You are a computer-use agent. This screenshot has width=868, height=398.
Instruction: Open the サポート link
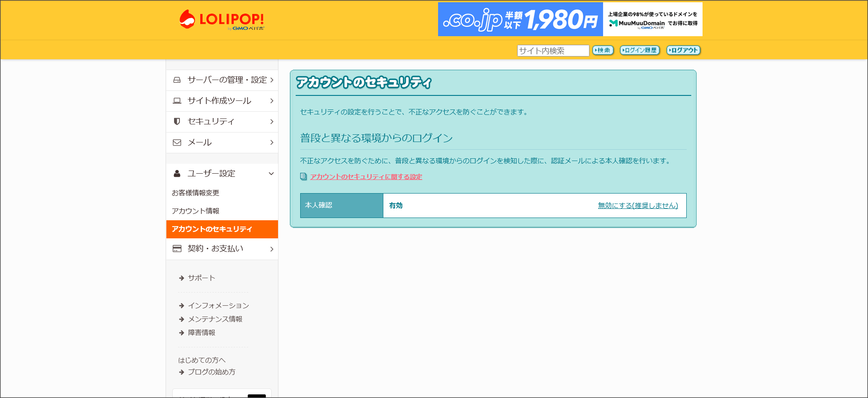[x=202, y=278]
